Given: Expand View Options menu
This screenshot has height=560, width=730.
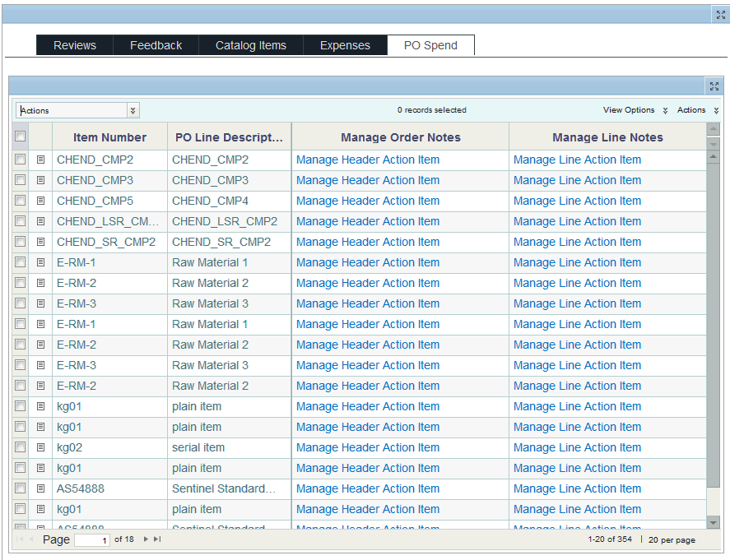Looking at the screenshot, I should click(x=635, y=109).
